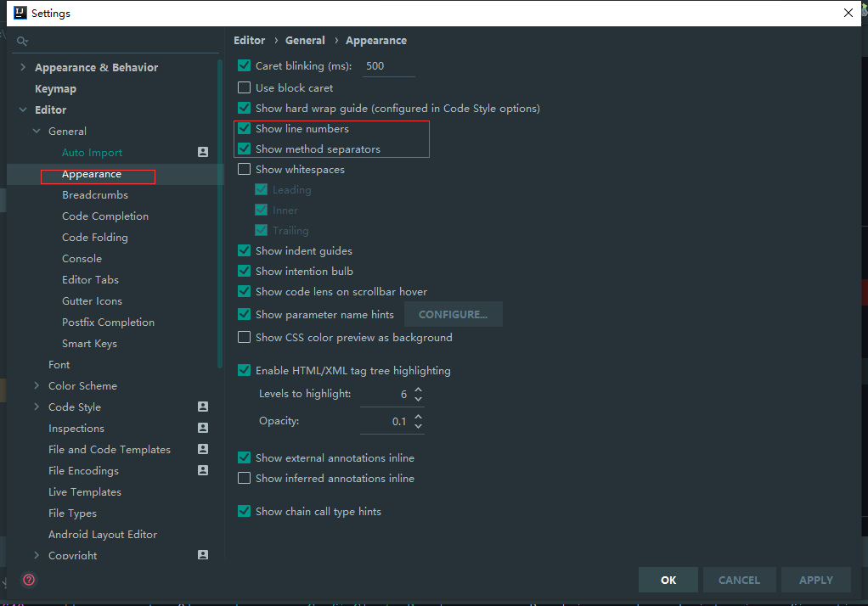Increase Levels to highlight value
This screenshot has width=868, height=606.
[419, 390]
